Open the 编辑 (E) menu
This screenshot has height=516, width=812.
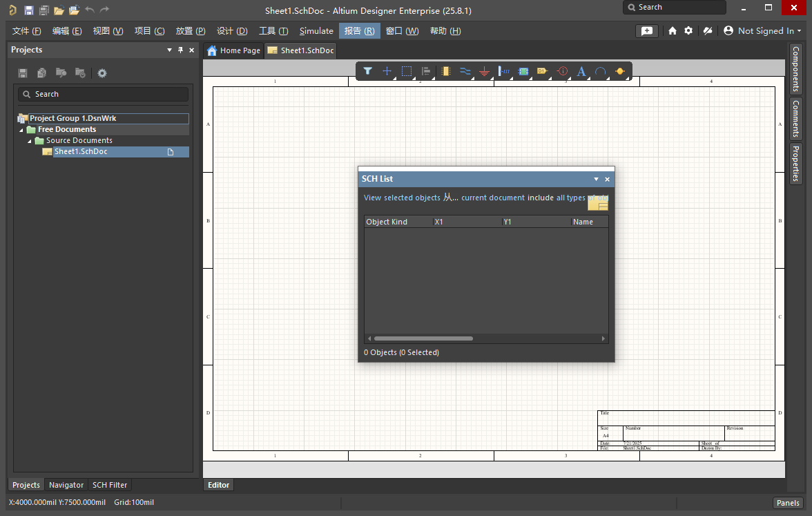pos(67,30)
